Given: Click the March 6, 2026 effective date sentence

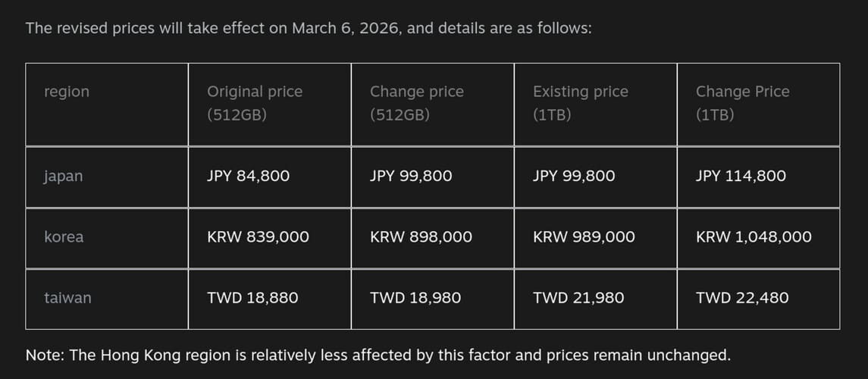Looking at the screenshot, I should [309, 29].
